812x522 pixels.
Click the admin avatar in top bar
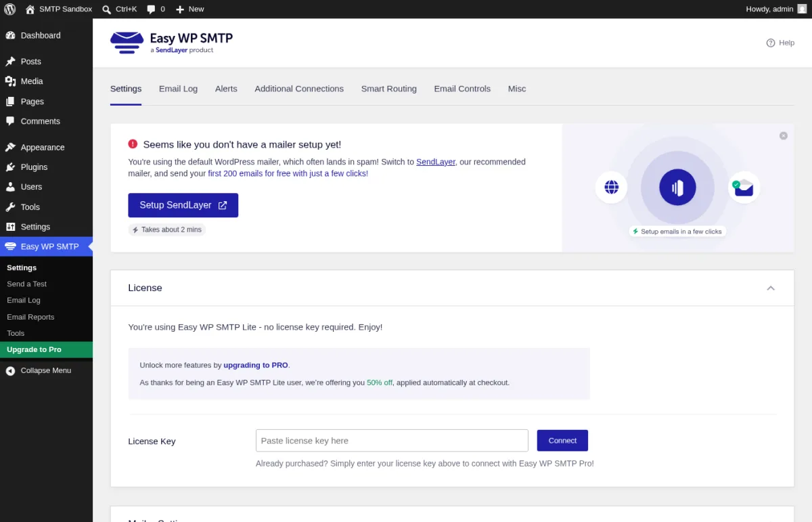point(802,9)
